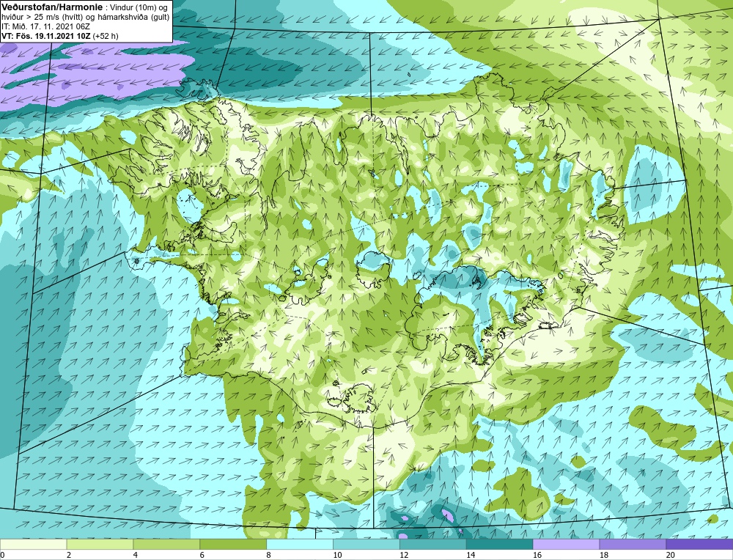Click the 'Veðurstofan/Harmonie' title text
Screen dimensions: 733x560
click(51, 7)
